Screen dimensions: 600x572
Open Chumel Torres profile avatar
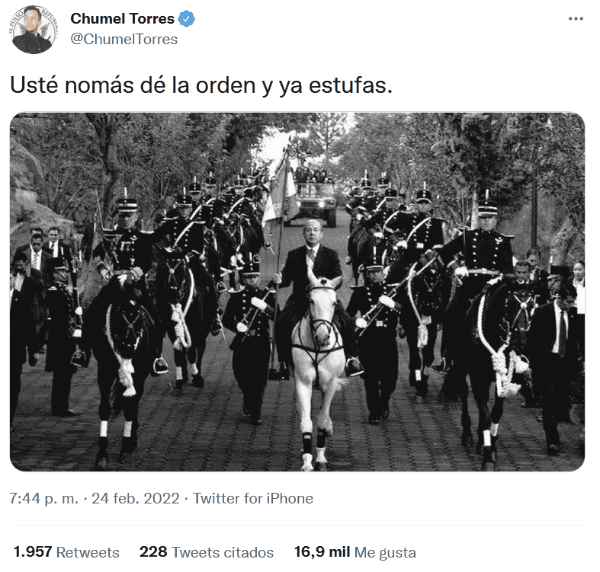click(33, 29)
